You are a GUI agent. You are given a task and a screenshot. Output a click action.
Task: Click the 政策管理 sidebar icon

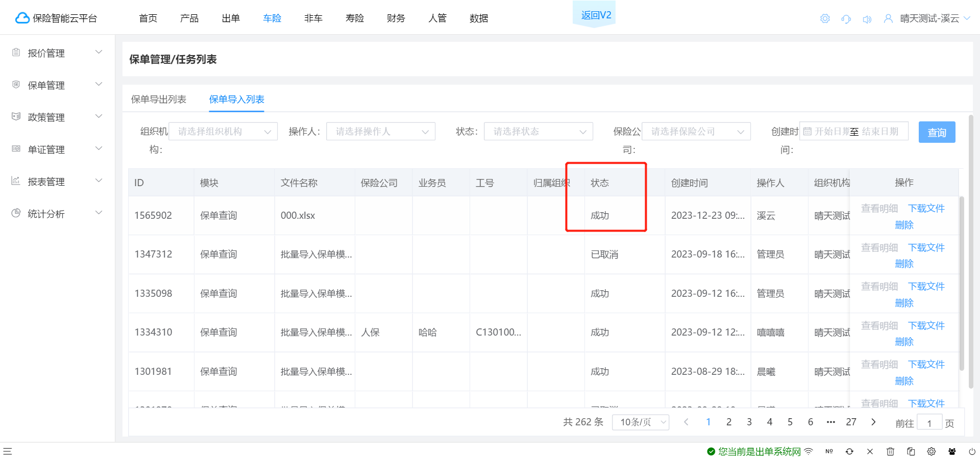pyautogui.click(x=16, y=117)
